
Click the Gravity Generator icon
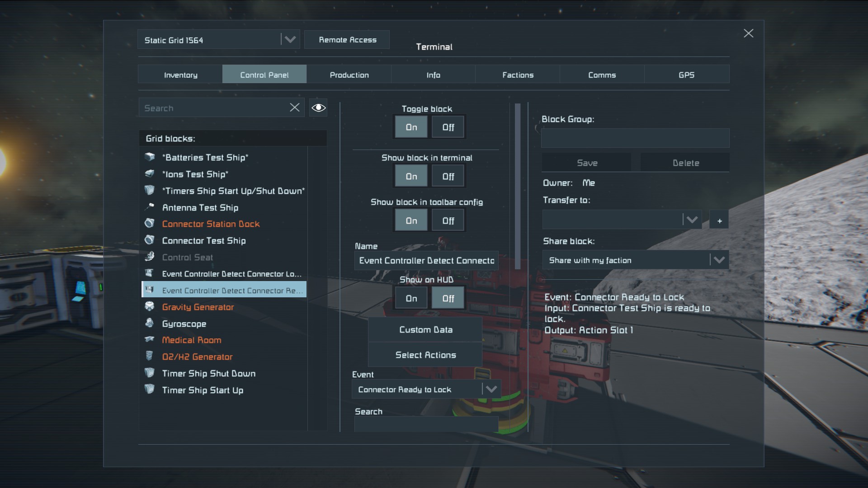[x=150, y=306]
